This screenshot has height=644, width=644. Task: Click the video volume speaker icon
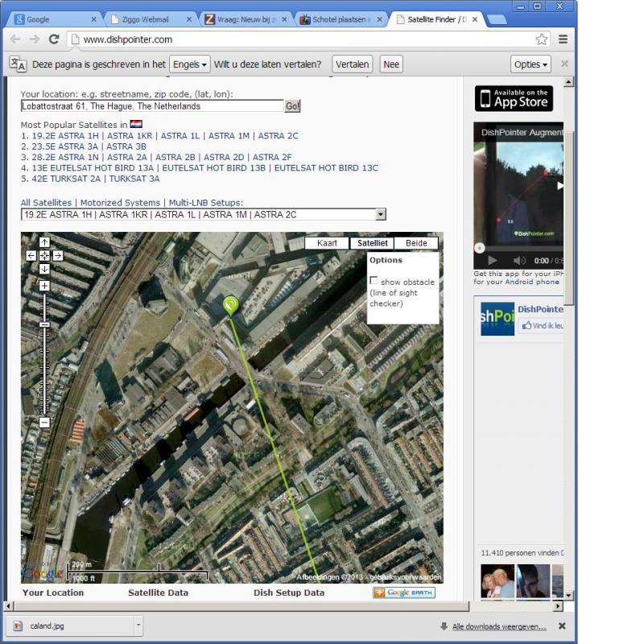519,260
